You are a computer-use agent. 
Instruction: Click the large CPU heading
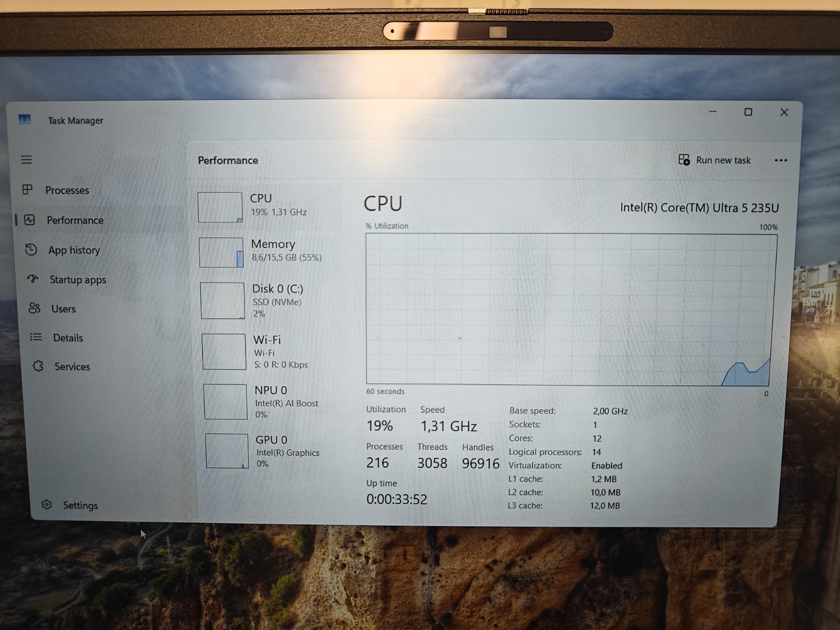(x=383, y=204)
